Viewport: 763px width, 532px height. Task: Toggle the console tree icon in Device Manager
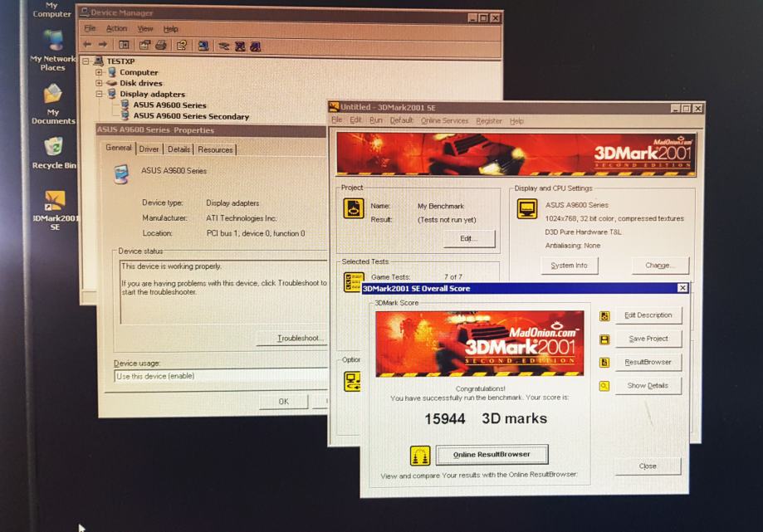[x=124, y=45]
